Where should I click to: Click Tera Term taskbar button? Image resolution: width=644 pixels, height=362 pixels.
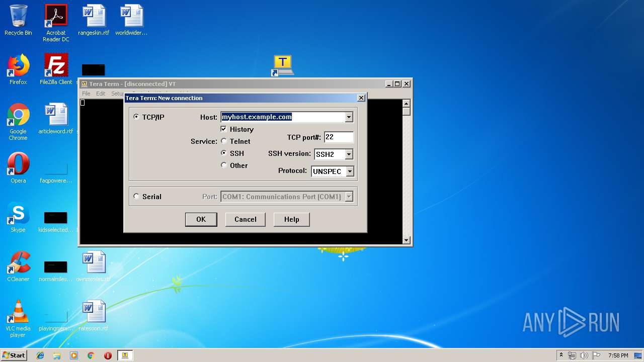click(125, 355)
